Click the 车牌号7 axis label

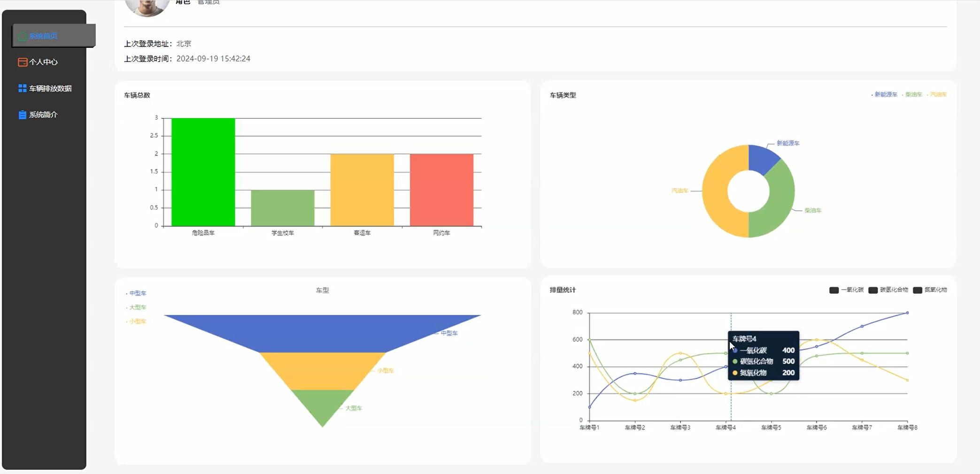coord(862,428)
